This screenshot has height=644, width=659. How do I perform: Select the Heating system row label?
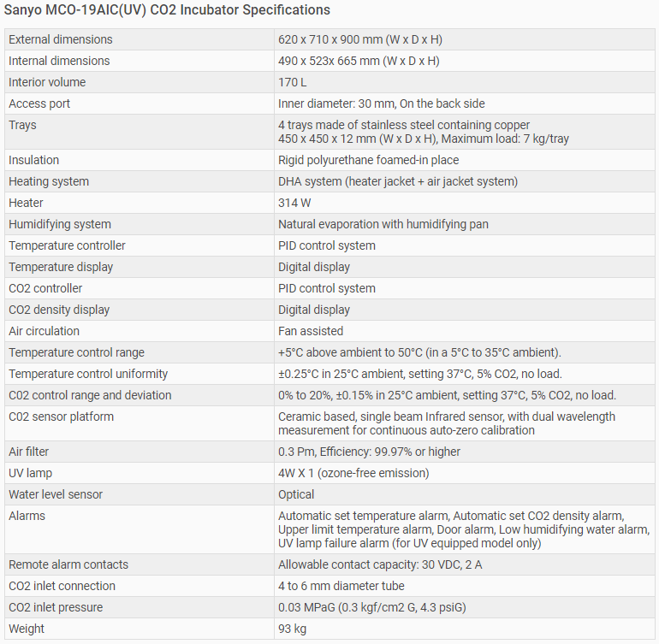pos(49,181)
